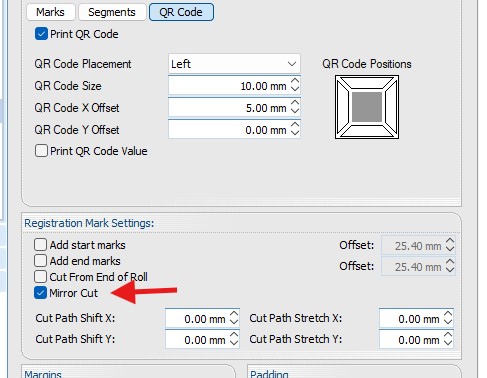Decrease QR Code Y Offset value
The width and height of the screenshot is (487, 378).
295,133
